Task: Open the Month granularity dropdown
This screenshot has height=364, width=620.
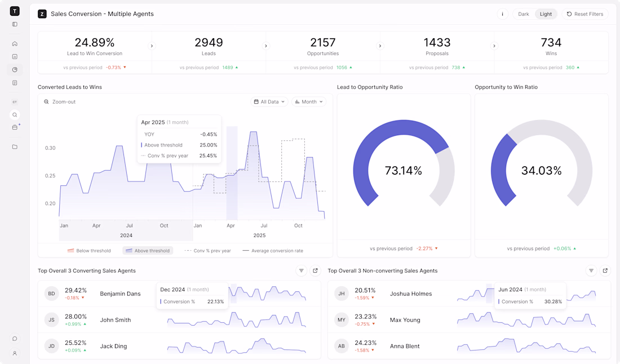Action: pos(309,101)
